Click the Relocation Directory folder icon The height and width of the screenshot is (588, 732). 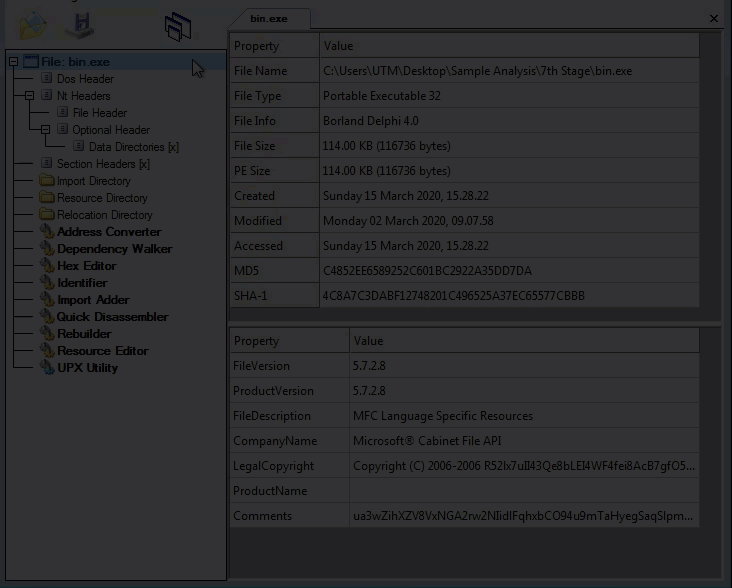coord(47,214)
